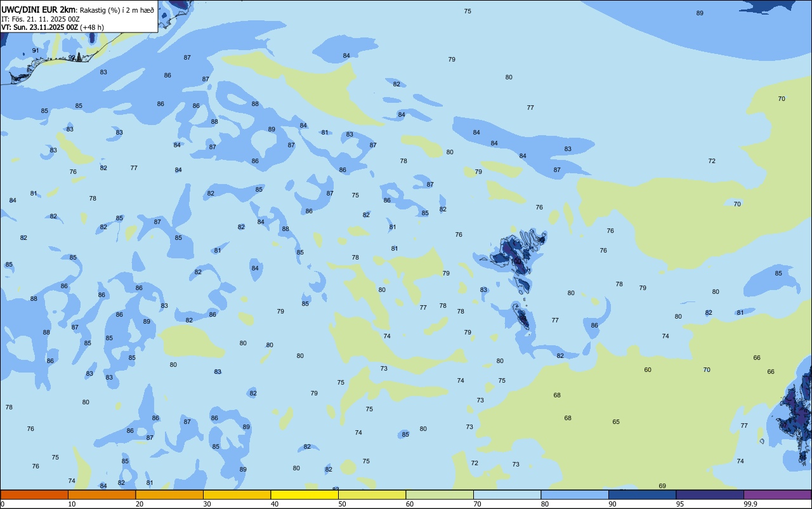Pick the 20–30 amber legend swatch
Viewport: 812px width, 509px height.
pos(169,494)
